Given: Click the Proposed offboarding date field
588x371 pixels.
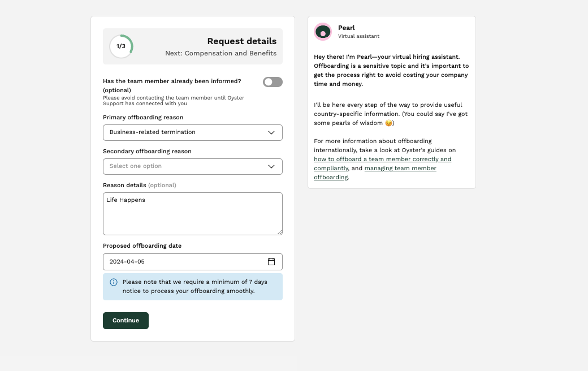Looking at the screenshot, I should pos(193,261).
